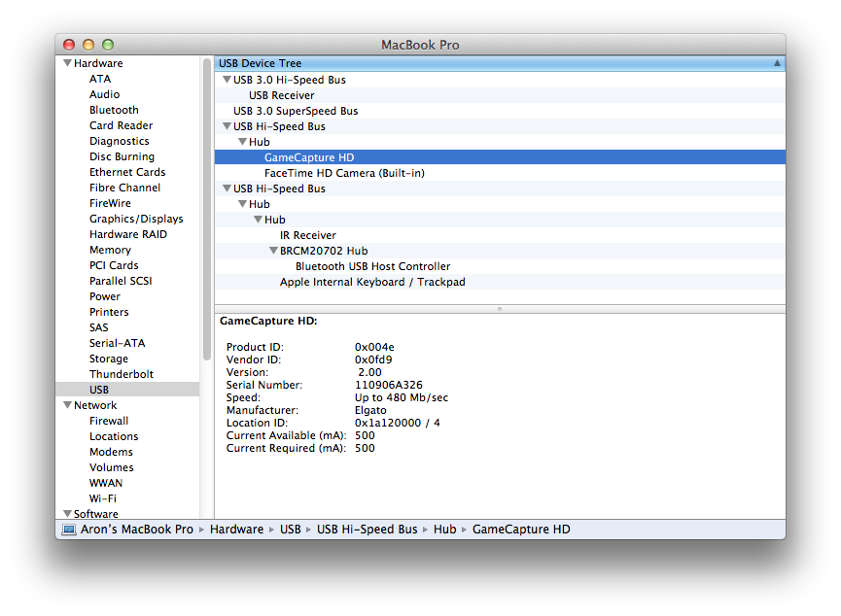Click Hardware in the path bar
The width and height of the screenshot is (841, 616).
coord(236,530)
